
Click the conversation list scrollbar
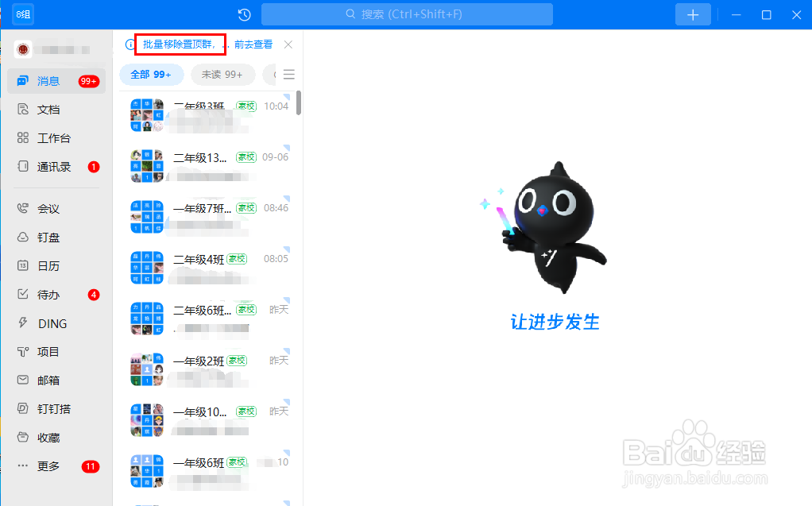pyautogui.click(x=299, y=103)
